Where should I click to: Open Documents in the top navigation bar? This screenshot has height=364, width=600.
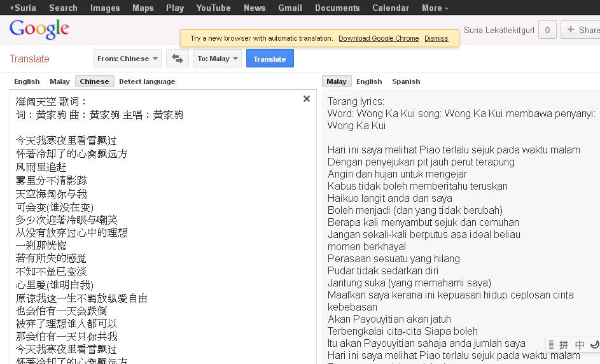tap(337, 8)
